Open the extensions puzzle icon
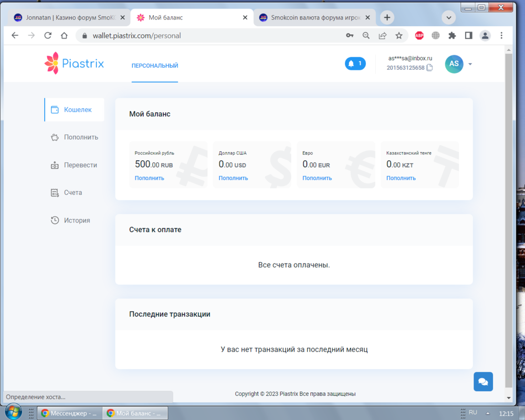The width and height of the screenshot is (525, 420). click(452, 36)
